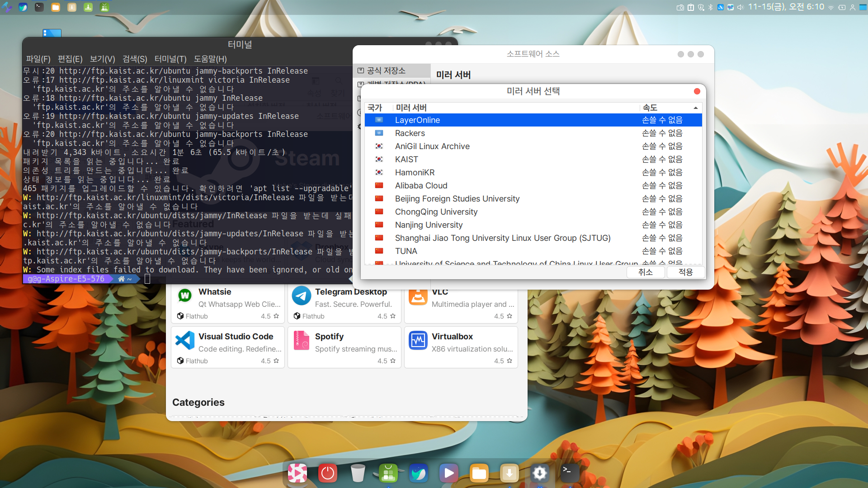The image size is (868, 488).
Task: Select the LayerOnline mirror row
Action: point(533,120)
